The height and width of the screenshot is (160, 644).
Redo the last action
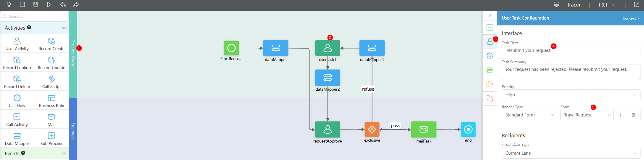tap(76, 4)
